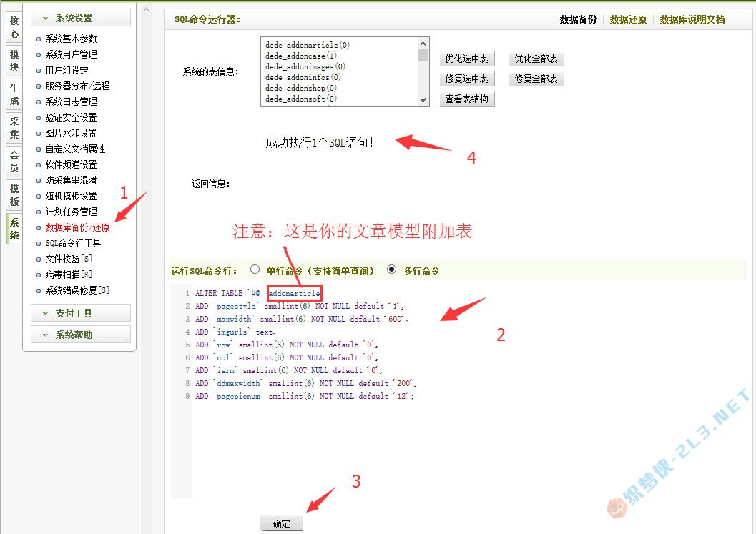Open SQL命令行工具 menu item
Screen dimensions: 756x534
point(73,243)
